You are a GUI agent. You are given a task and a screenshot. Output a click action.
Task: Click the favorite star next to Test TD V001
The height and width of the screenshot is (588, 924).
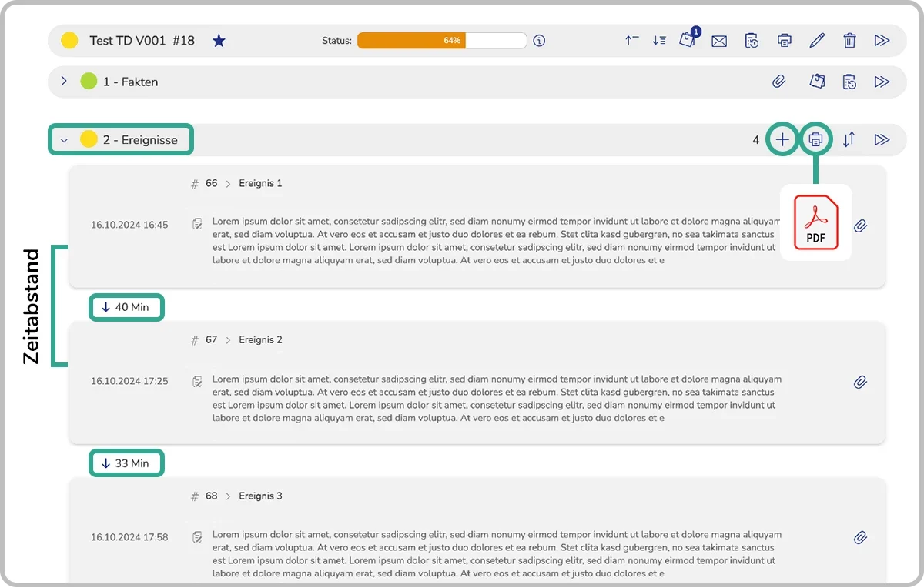click(219, 41)
